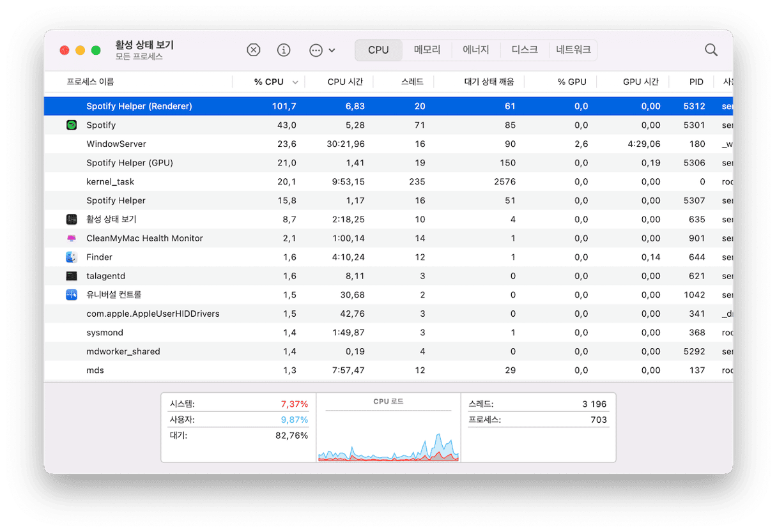
Task: Sort by the PID column header
Action: 696,82
